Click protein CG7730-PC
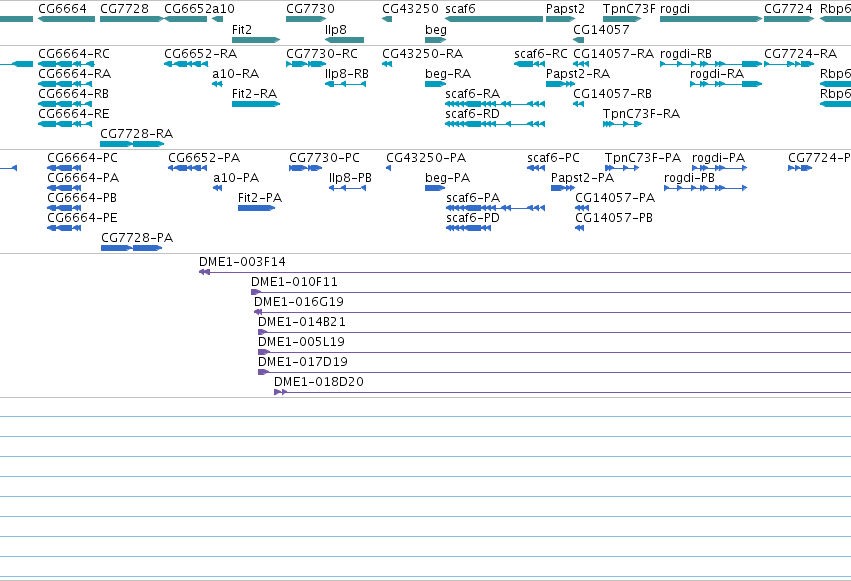 (306, 168)
